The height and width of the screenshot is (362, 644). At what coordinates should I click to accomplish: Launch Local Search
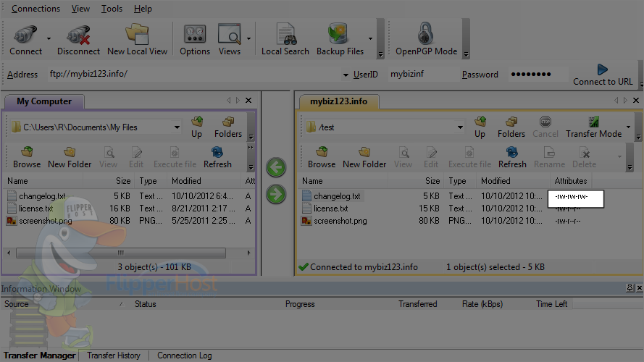(285, 39)
